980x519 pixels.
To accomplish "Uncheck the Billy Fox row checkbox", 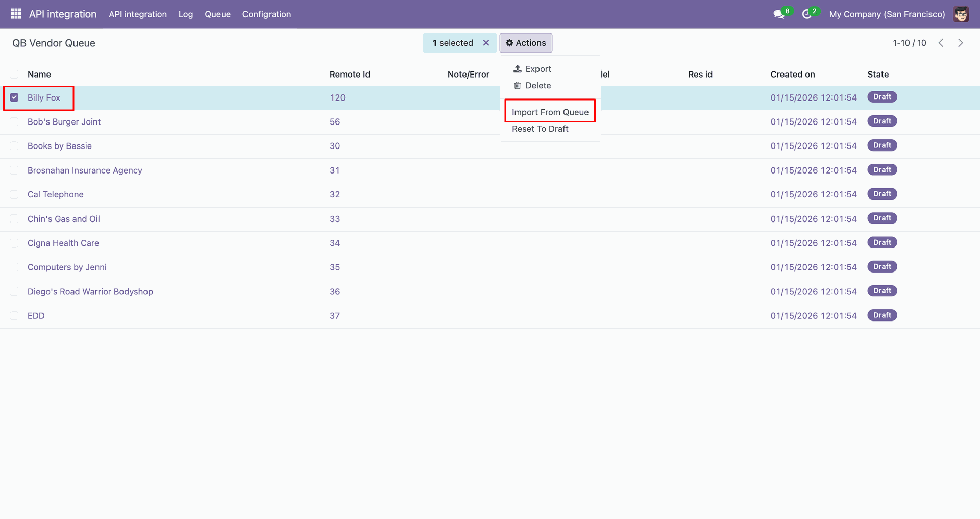I will 14,97.
